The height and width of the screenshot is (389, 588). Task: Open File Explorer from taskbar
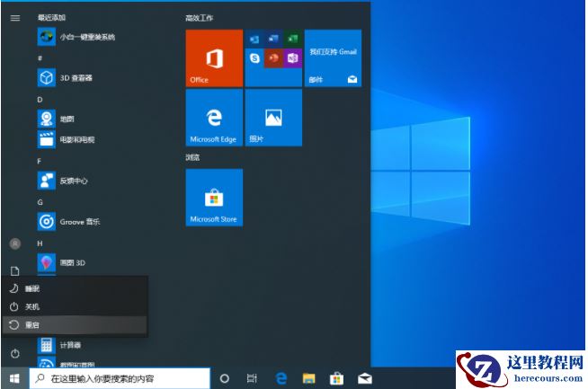point(309,378)
